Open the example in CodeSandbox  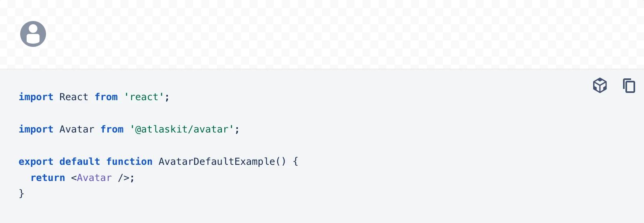[x=600, y=85]
